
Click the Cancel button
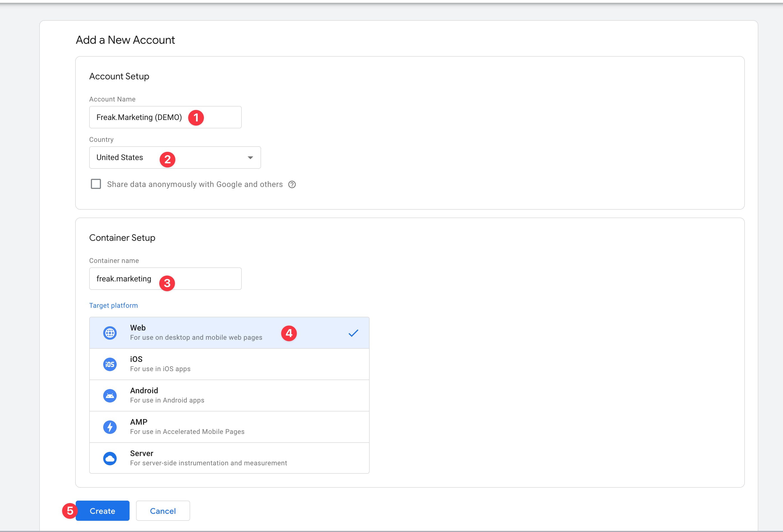[163, 511]
